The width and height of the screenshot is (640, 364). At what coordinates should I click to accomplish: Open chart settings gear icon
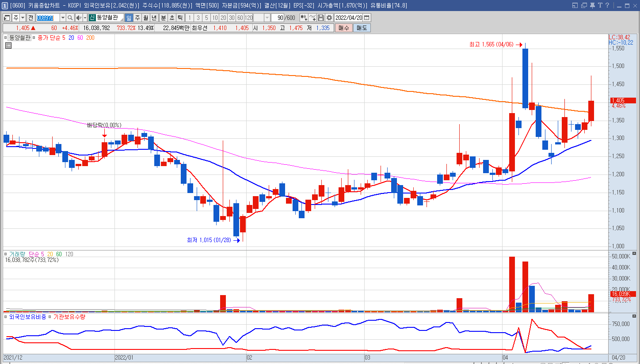pyautogui.click(x=329, y=18)
